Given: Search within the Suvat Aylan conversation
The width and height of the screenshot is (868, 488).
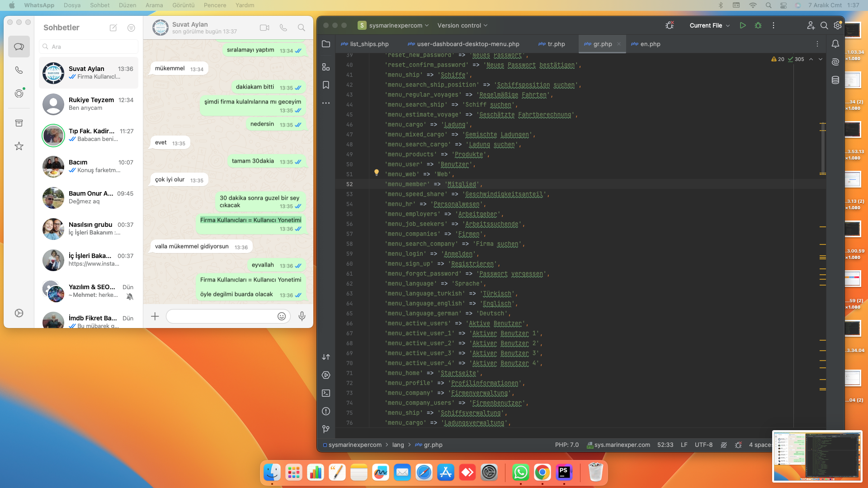Looking at the screenshot, I should 302,28.
